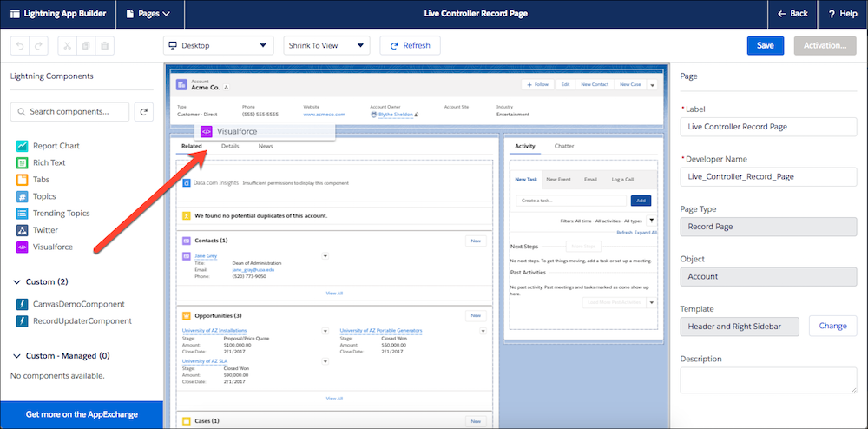The width and height of the screenshot is (868, 429).
Task: Open the www.acmeco.com website link
Action: [x=325, y=115]
